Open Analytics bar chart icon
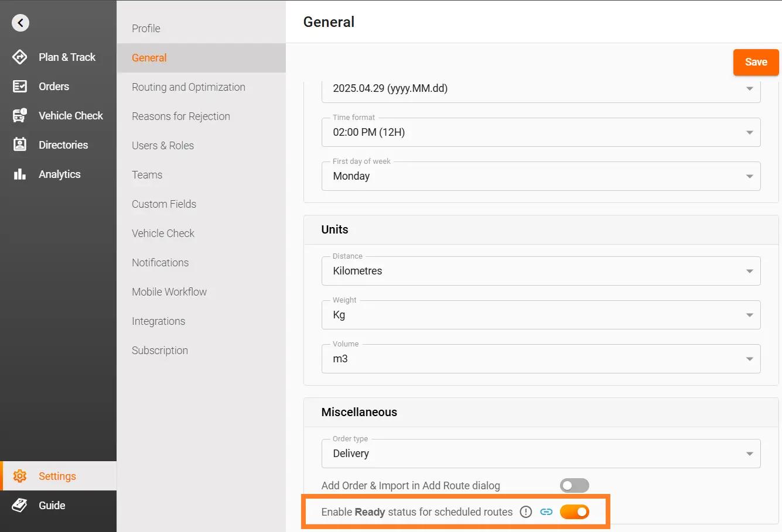This screenshot has height=532, width=782. point(20,174)
